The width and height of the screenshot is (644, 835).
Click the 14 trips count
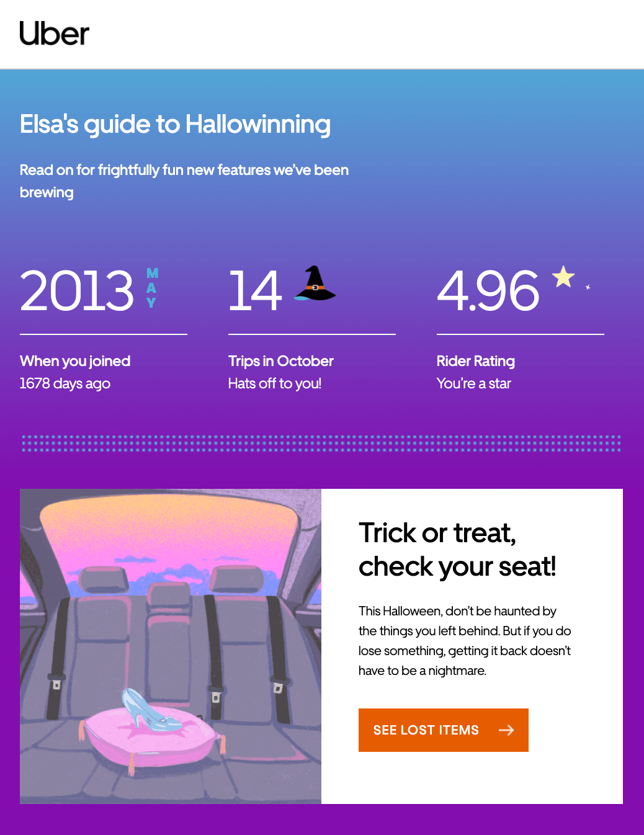(255, 290)
